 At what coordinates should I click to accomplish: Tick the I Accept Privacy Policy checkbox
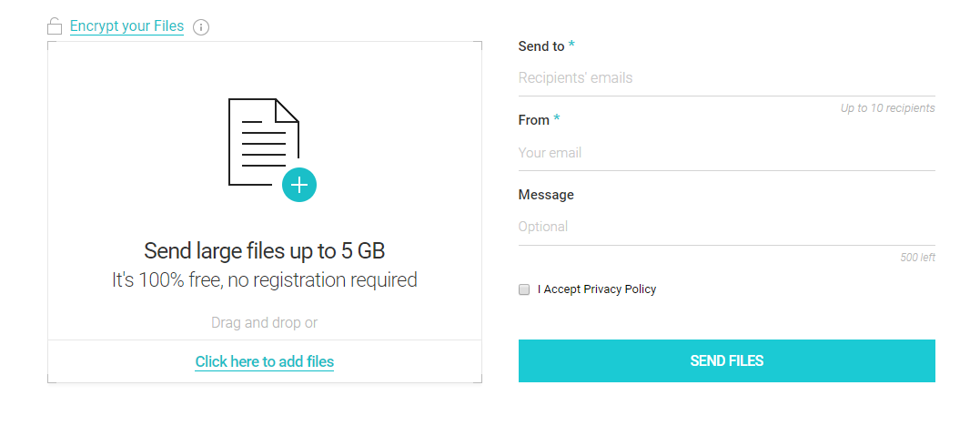pyautogui.click(x=524, y=289)
